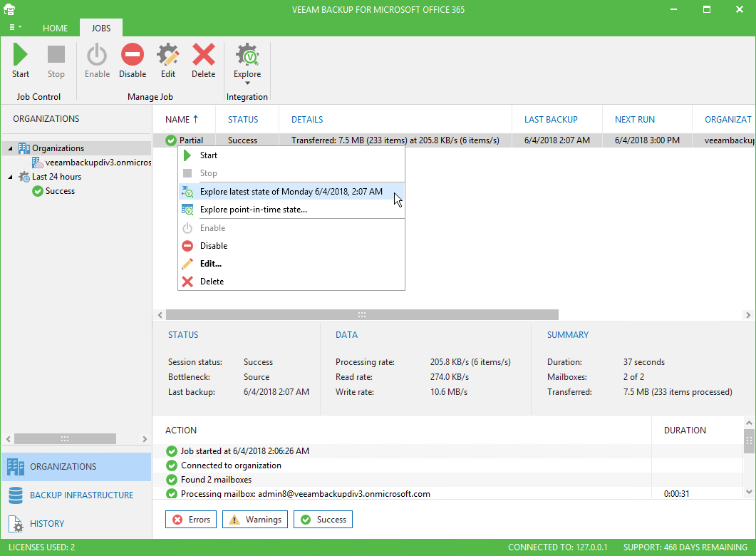Screen dimensions: 756x556
Task: Choose Edit... from the context menu
Action: click(291, 263)
